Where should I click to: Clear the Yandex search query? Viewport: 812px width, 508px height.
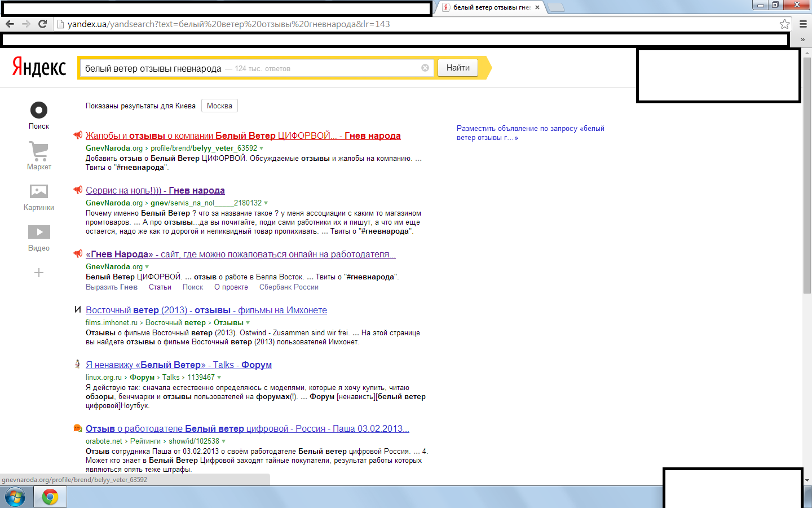pos(425,68)
